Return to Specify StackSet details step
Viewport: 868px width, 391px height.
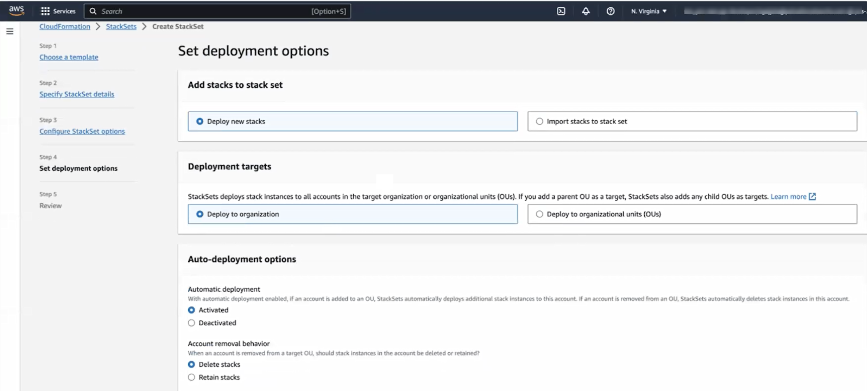[x=77, y=94]
